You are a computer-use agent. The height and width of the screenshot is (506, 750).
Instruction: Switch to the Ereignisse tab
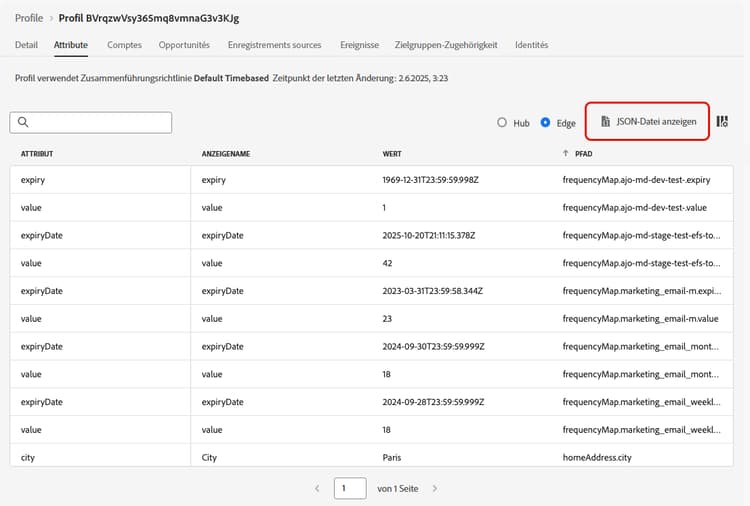(359, 45)
